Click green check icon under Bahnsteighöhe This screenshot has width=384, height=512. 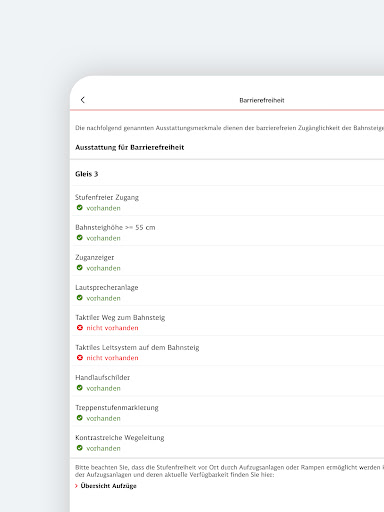[80, 238]
